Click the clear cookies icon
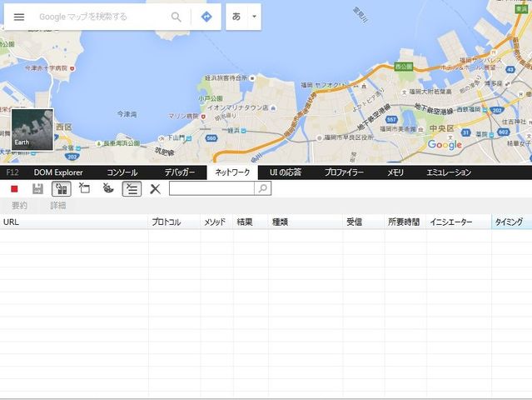532x400 pixels. (x=108, y=187)
